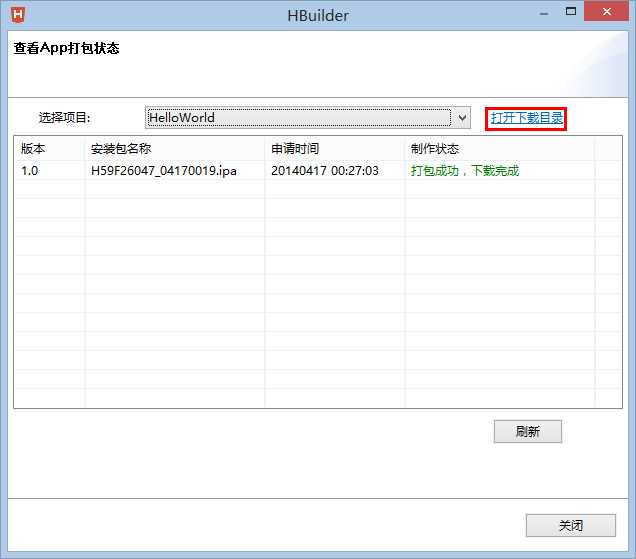Screen dimensions: 636x559
Task: Click the 刷新 refresh button
Action: 528,431
